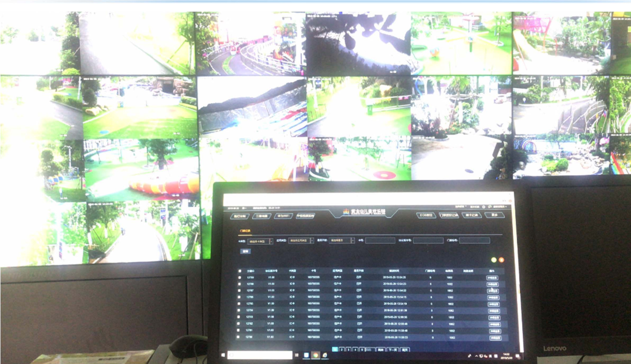Click the orange round status icon
The height and width of the screenshot is (364, 631).
click(501, 260)
